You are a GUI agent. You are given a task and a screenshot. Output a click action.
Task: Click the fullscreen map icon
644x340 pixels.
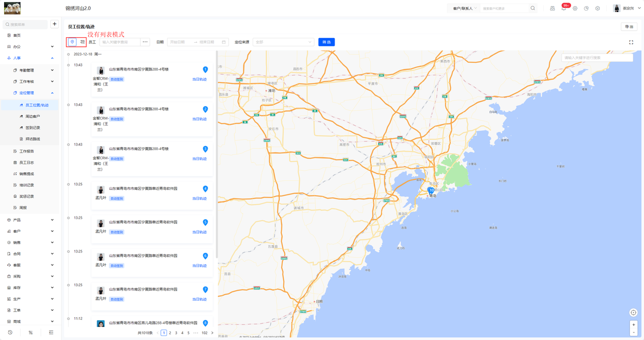(x=631, y=42)
